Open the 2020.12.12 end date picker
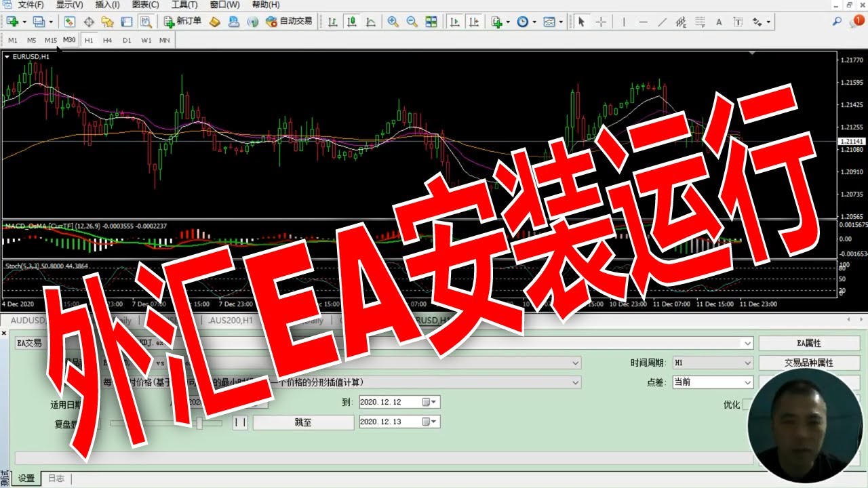Image resolution: width=868 pixels, height=488 pixels. pyautogui.click(x=431, y=402)
